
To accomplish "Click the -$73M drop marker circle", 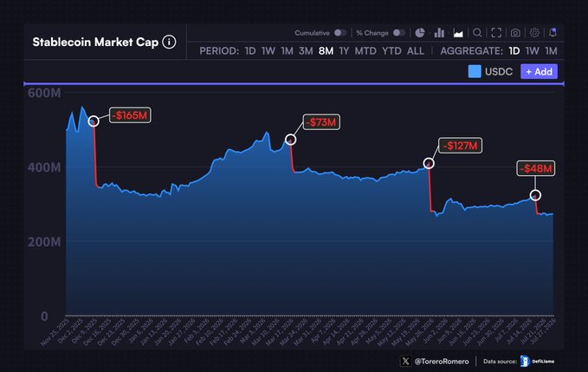I will tap(291, 140).
